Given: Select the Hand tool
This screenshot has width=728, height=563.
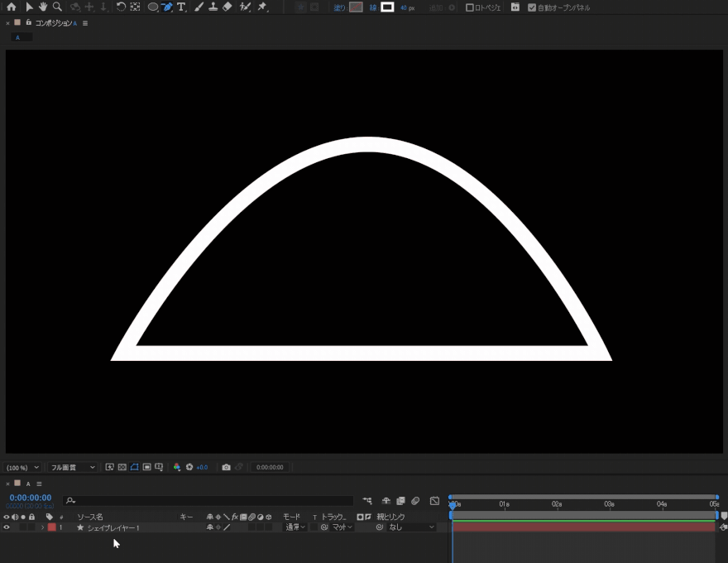Looking at the screenshot, I should [43, 7].
